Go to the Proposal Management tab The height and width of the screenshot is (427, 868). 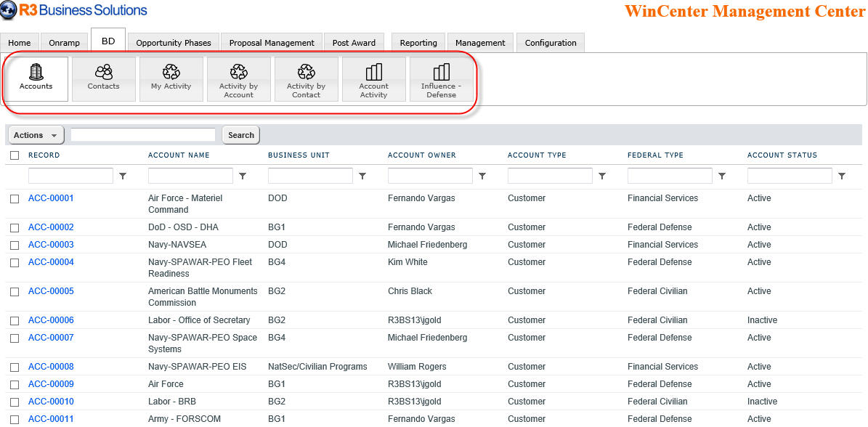coord(272,43)
